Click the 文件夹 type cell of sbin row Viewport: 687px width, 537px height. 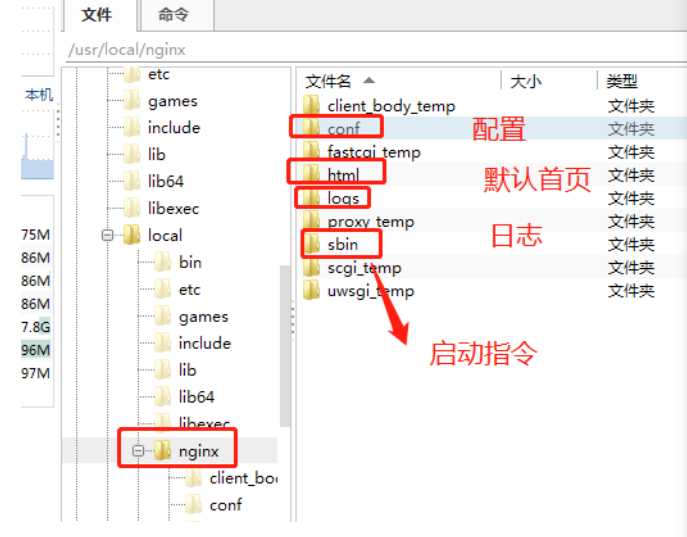tap(631, 244)
